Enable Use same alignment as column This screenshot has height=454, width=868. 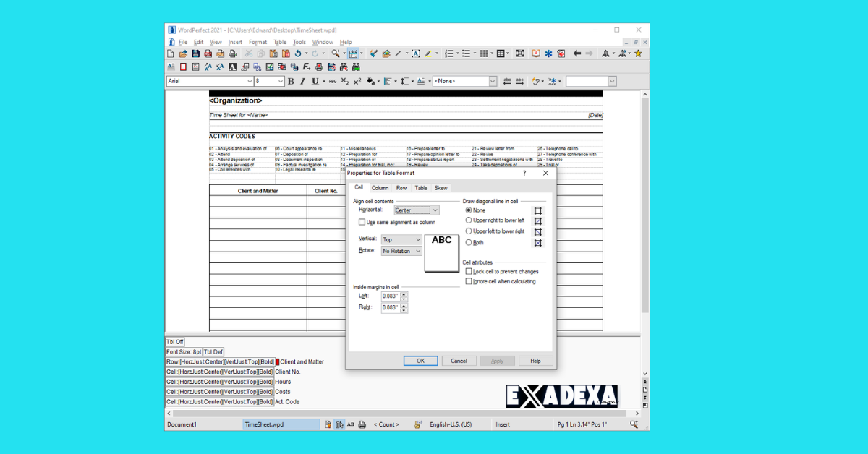[x=362, y=222]
